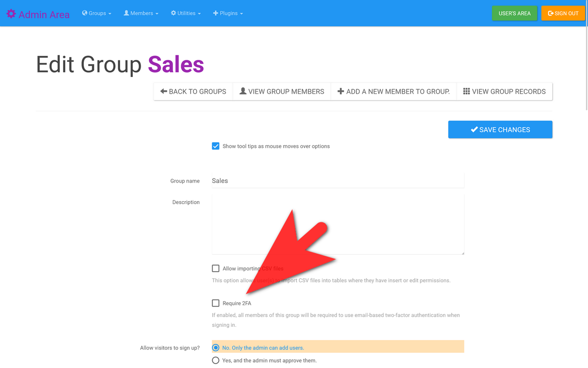This screenshot has width=588, height=368.
Task: Click the grid icon for group records
Action: [466, 91]
